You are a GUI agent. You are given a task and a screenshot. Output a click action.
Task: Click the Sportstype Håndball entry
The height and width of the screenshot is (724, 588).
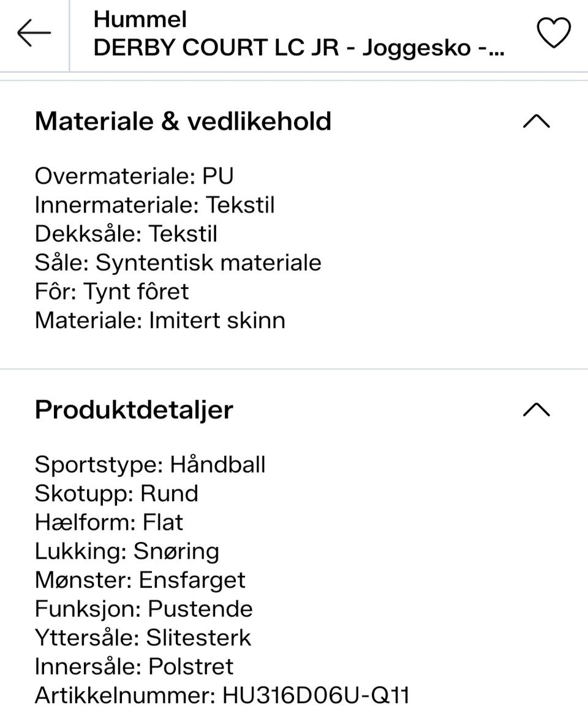[x=150, y=464]
